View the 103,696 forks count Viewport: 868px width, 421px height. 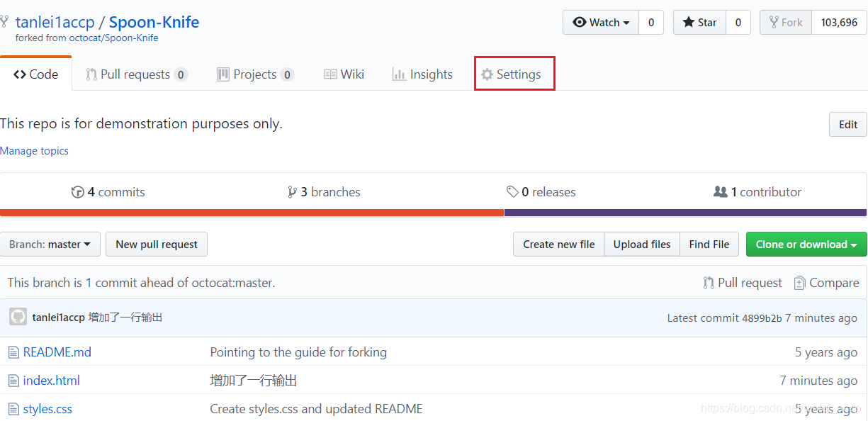click(839, 23)
